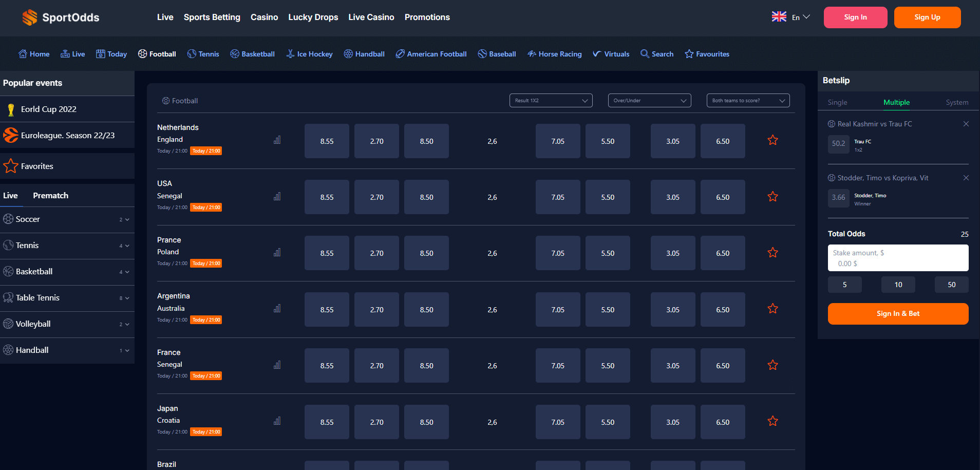980x470 pixels.
Task: Switch betslip to System tab
Action: (957, 102)
